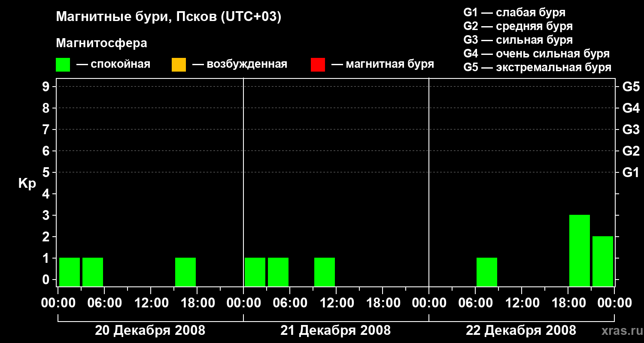
Task: Click the 03:00–06:00 bar on 20 Декабря
Action: pos(93,272)
